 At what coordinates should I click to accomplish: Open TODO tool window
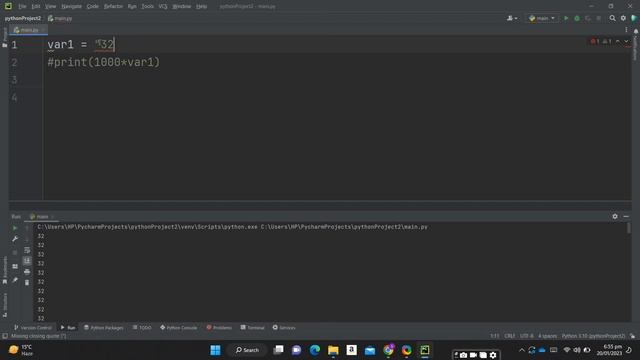pos(142,327)
